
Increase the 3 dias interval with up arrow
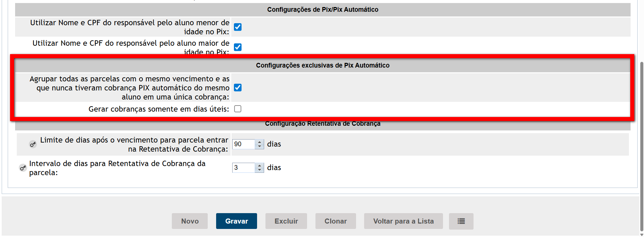pyautogui.click(x=259, y=165)
